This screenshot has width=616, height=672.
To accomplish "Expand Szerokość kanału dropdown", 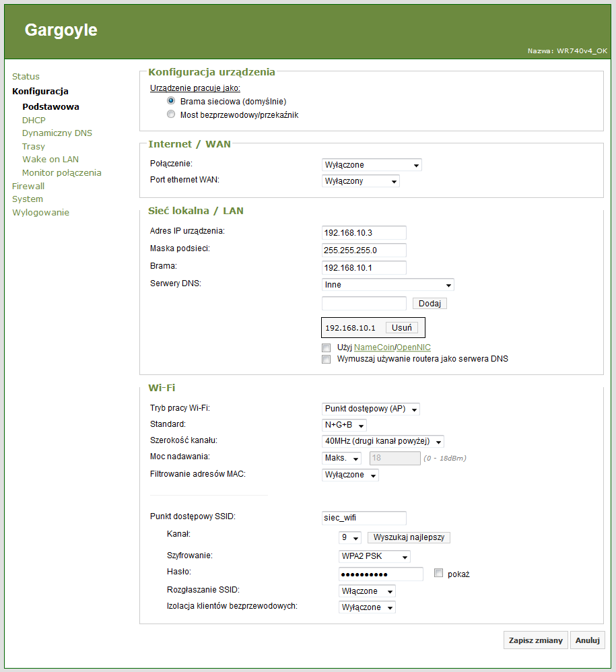I will click(x=383, y=442).
